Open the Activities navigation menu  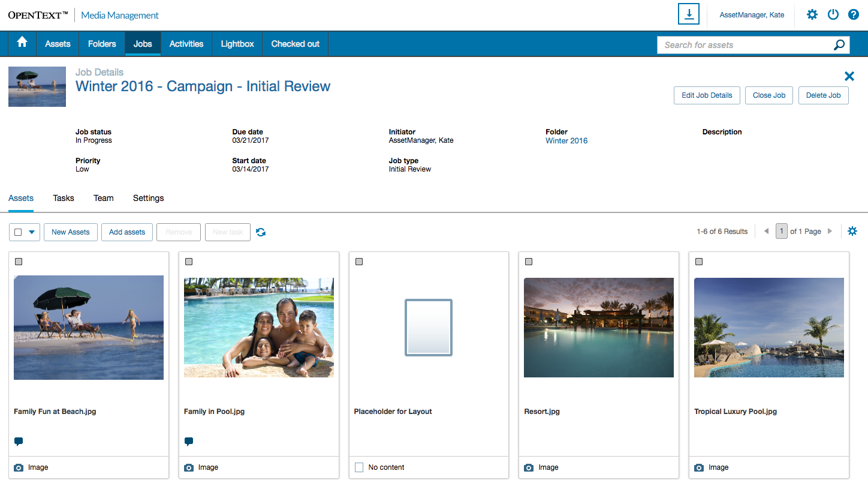tap(186, 44)
